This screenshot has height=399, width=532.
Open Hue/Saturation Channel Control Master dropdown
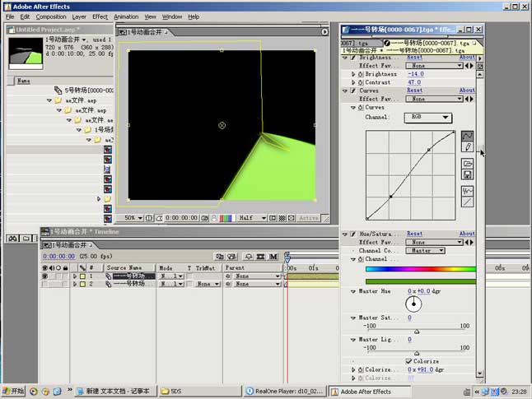[x=425, y=251]
